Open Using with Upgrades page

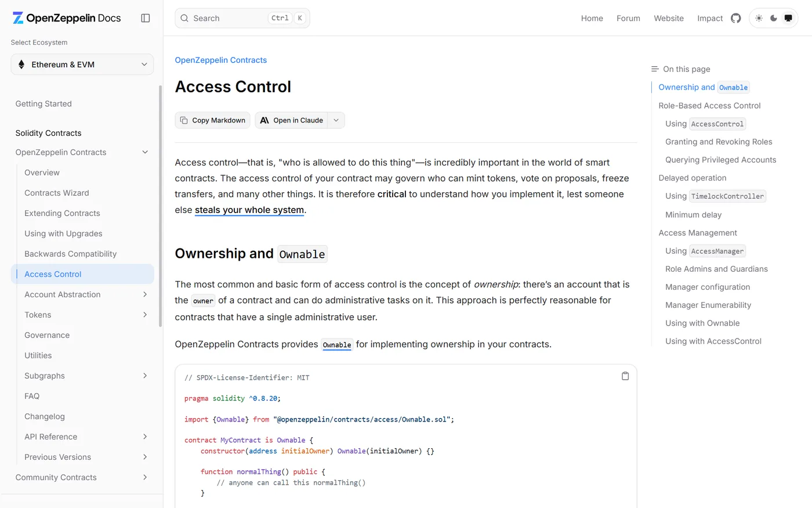(63, 233)
